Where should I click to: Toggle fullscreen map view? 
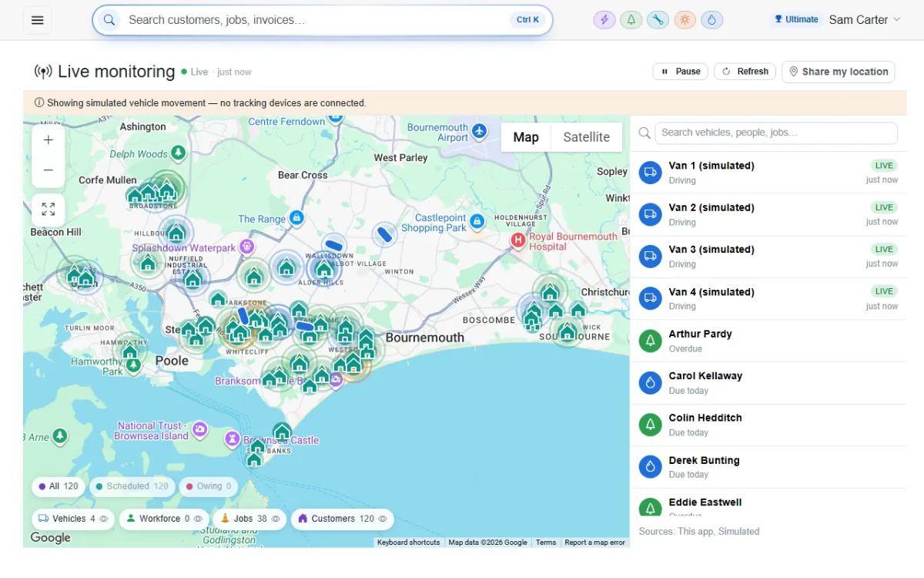[x=49, y=210]
